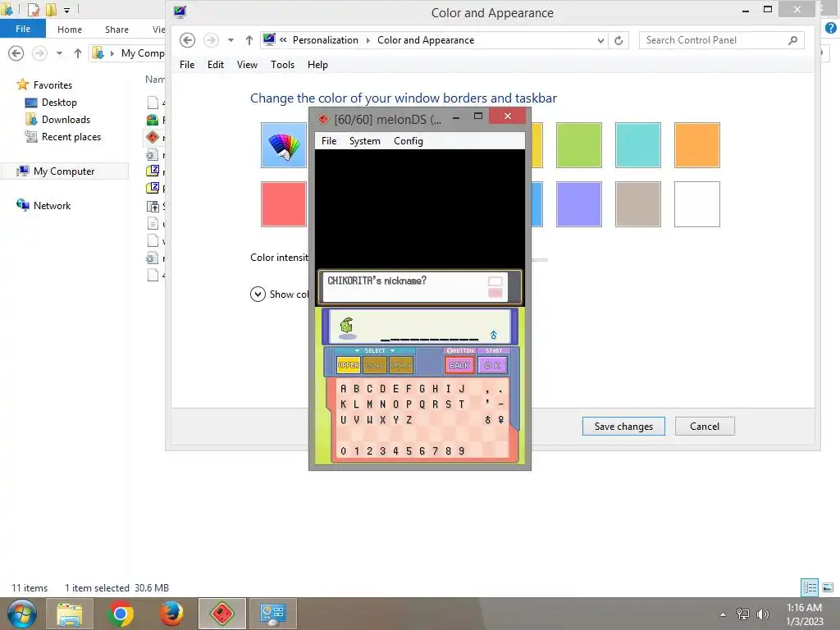Choose the taupe beige color swatch
840x630 pixels.
[637, 204]
